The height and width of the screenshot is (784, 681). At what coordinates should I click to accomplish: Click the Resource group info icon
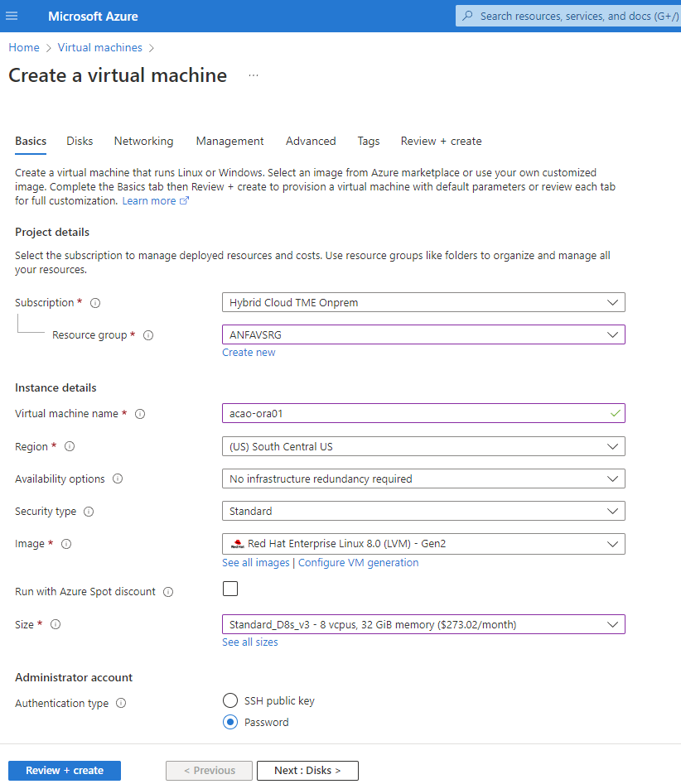click(148, 335)
